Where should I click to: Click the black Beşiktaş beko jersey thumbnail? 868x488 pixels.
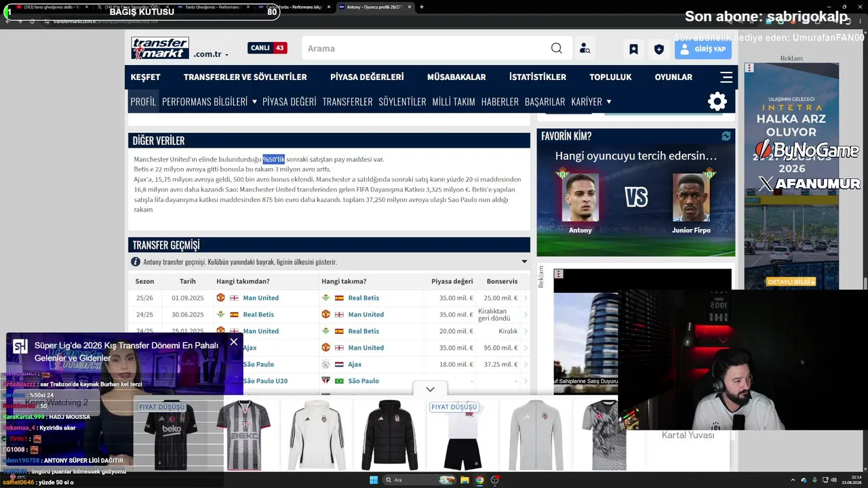click(172, 435)
